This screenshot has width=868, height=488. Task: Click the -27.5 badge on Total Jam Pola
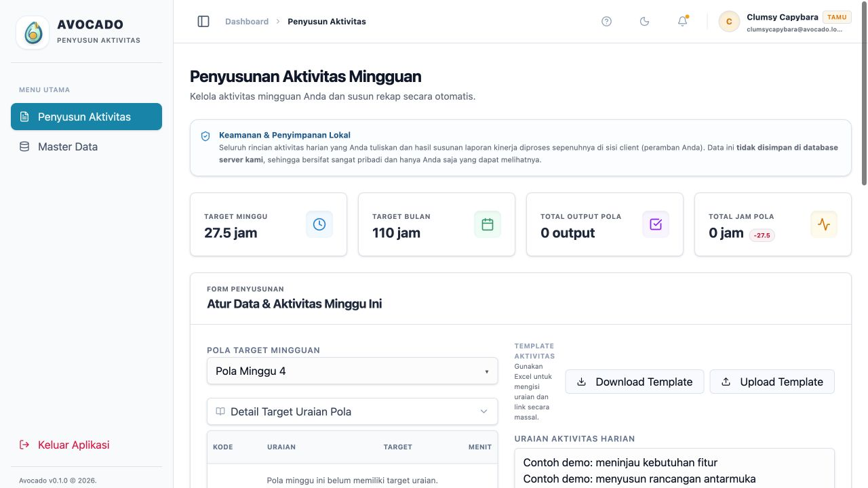(x=762, y=235)
